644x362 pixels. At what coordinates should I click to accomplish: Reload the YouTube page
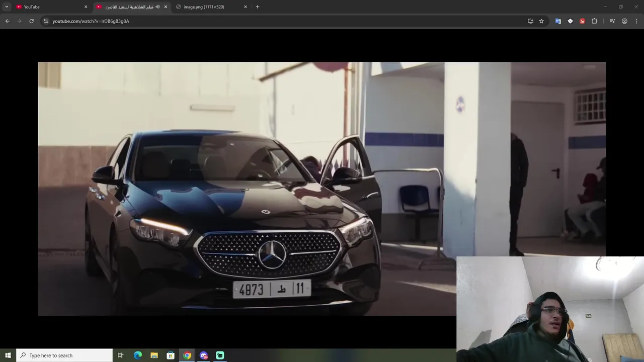tap(31, 21)
